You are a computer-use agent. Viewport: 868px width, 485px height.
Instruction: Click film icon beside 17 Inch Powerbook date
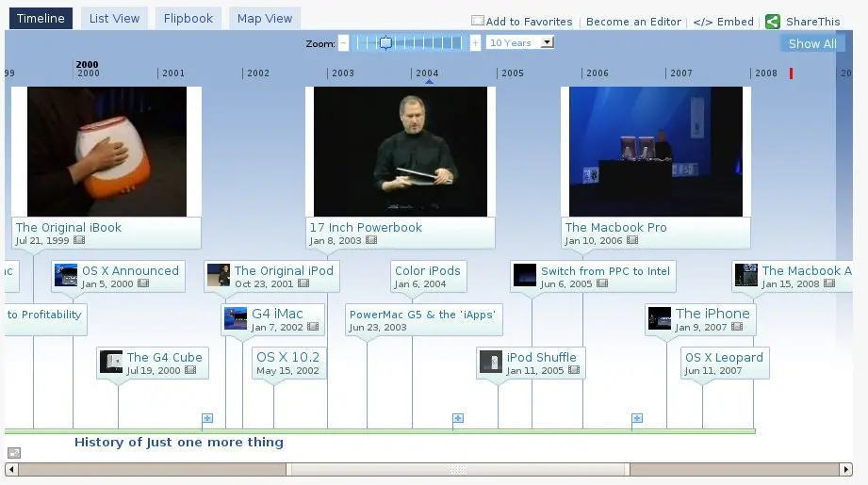(371, 240)
